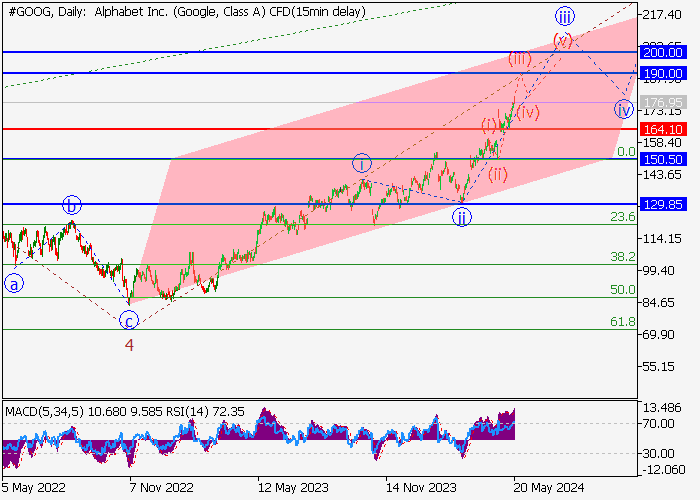700x500 pixels.
Task: Click the 13.486 indicator scale value
Action: click(x=662, y=408)
